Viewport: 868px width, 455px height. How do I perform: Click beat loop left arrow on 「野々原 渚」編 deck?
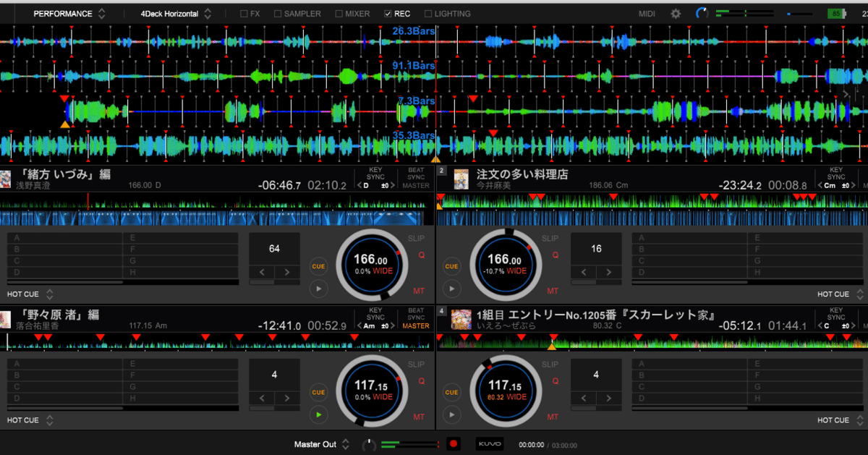pyautogui.click(x=262, y=399)
